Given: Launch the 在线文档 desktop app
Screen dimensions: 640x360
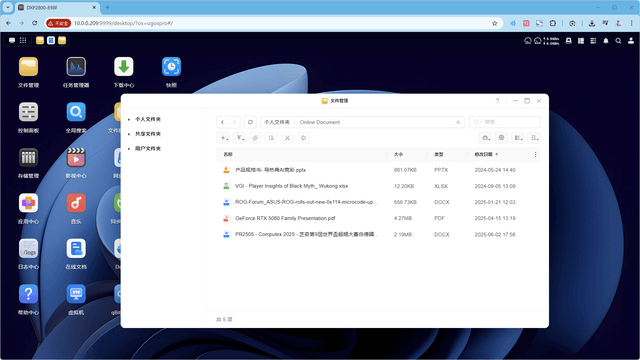Looking at the screenshot, I should pyautogui.click(x=76, y=249).
